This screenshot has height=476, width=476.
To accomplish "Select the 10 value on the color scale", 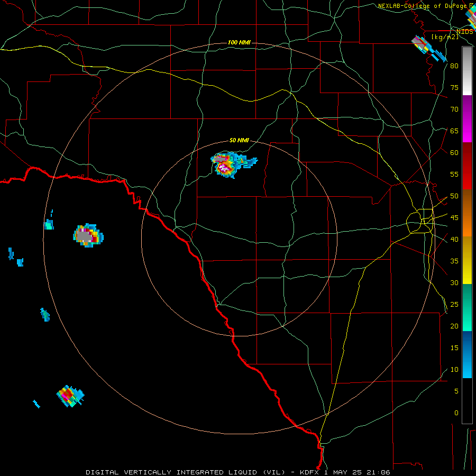I will click(x=454, y=370).
